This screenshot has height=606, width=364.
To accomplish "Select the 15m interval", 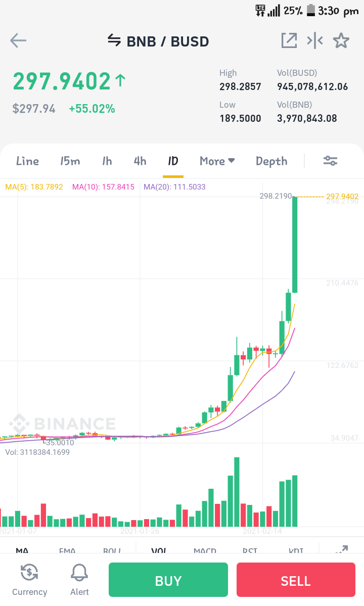I will tap(70, 161).
